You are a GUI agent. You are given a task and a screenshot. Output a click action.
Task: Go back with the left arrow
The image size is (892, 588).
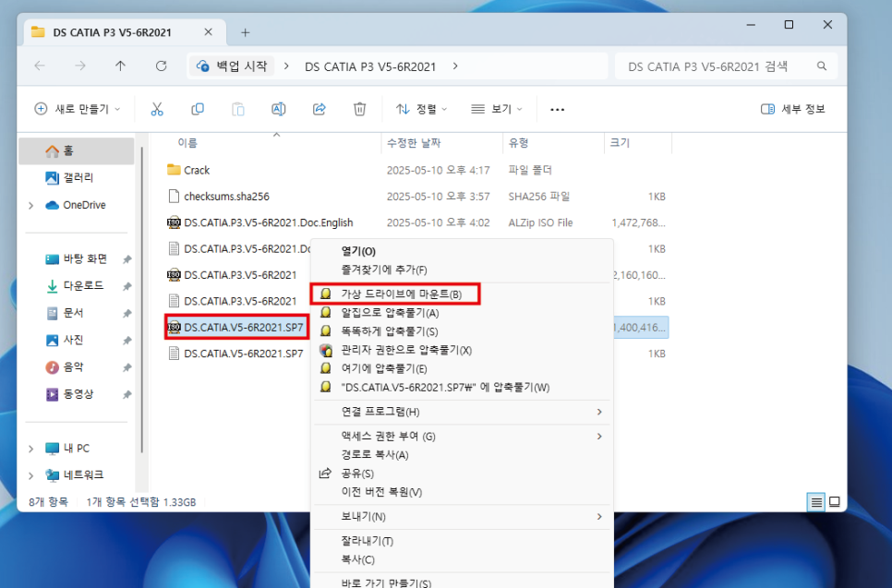pyautogui.click(x=40, y=66)
